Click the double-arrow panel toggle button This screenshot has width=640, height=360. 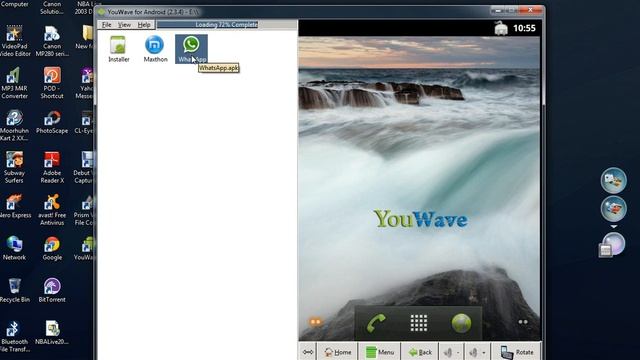click(308, 352)
